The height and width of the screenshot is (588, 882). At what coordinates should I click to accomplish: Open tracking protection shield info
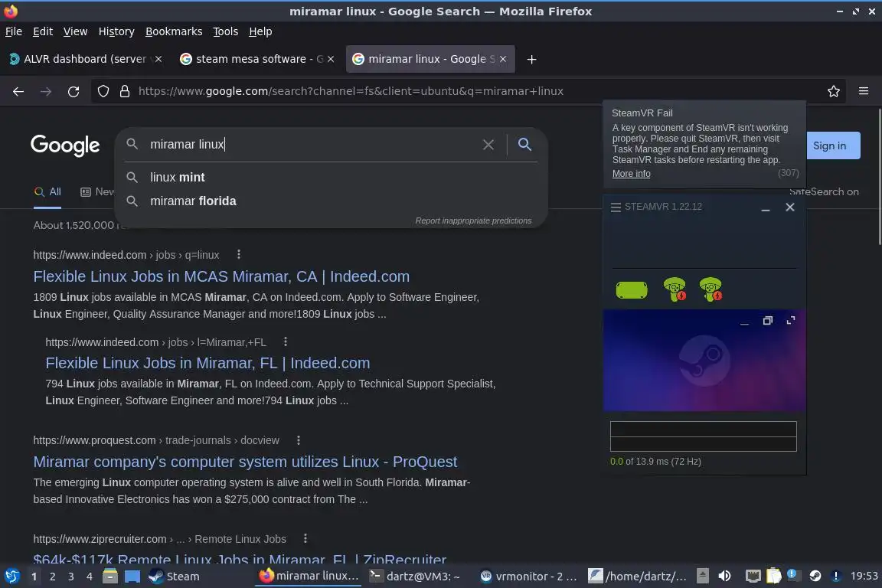click(103, 91)
